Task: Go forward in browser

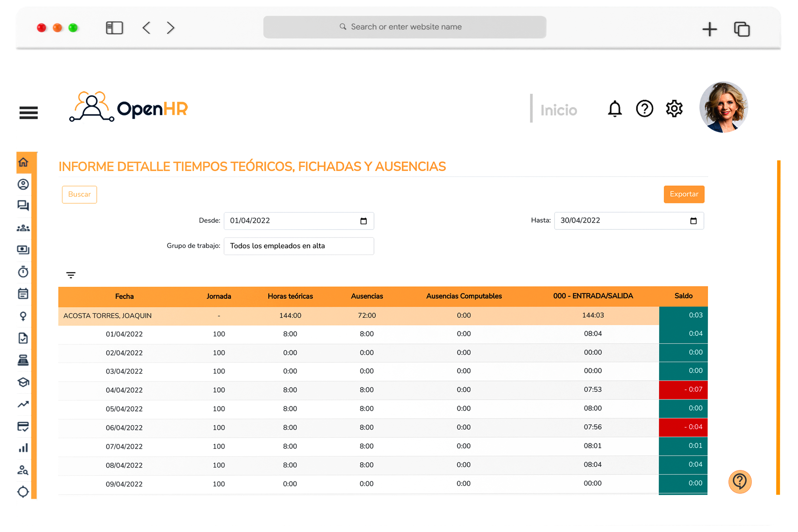Action: pos(171,28)
